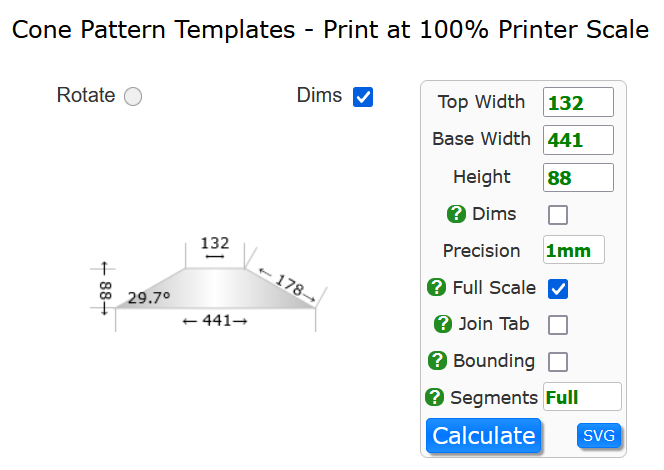Open help icon beside Dims option
This screenshot has width=664, height=470.
456,214
